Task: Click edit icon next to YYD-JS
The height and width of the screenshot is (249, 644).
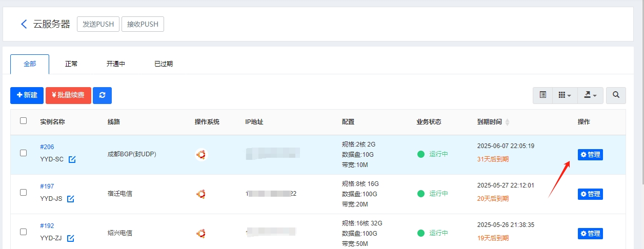Action: [x=71, y=199]
